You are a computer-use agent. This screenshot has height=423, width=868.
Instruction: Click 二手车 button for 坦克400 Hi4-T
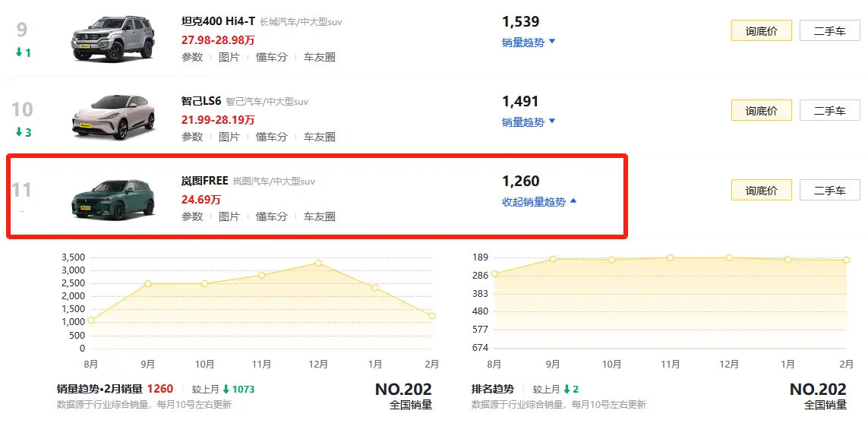(830, 31)
